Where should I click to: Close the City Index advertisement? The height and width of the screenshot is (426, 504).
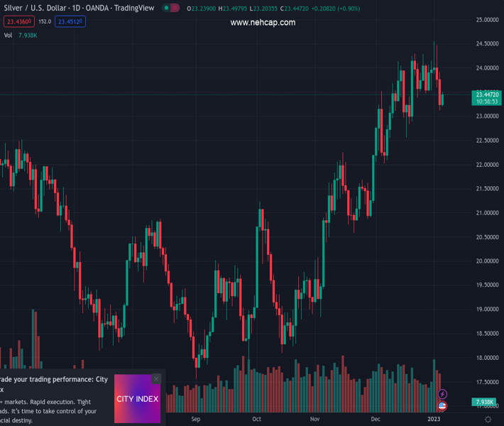[156, 379]
